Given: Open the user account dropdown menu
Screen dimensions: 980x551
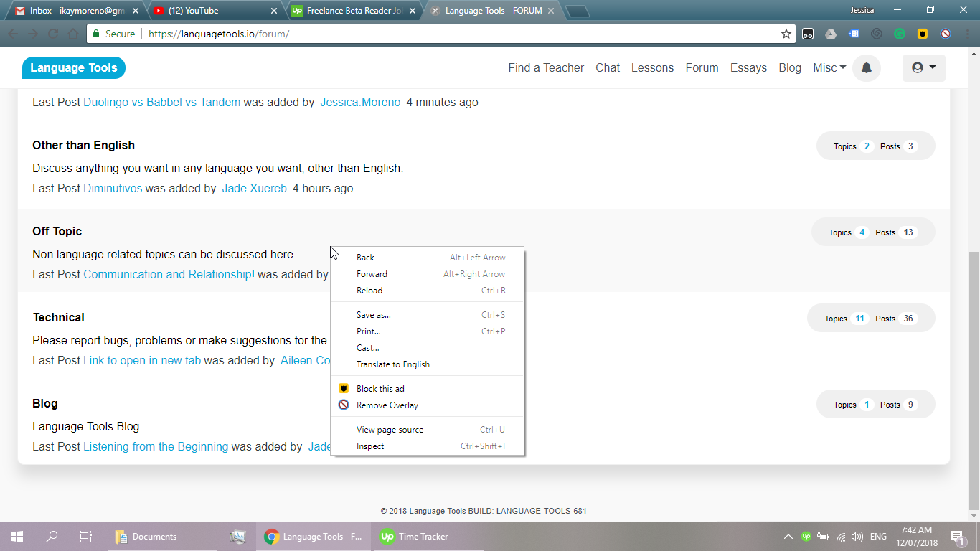Looking at the screenshot, I should (x=923, y=67).
